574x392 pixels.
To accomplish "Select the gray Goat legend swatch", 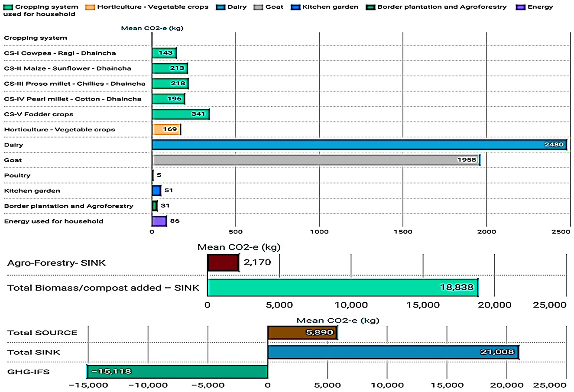I will [x=258, y=7].
